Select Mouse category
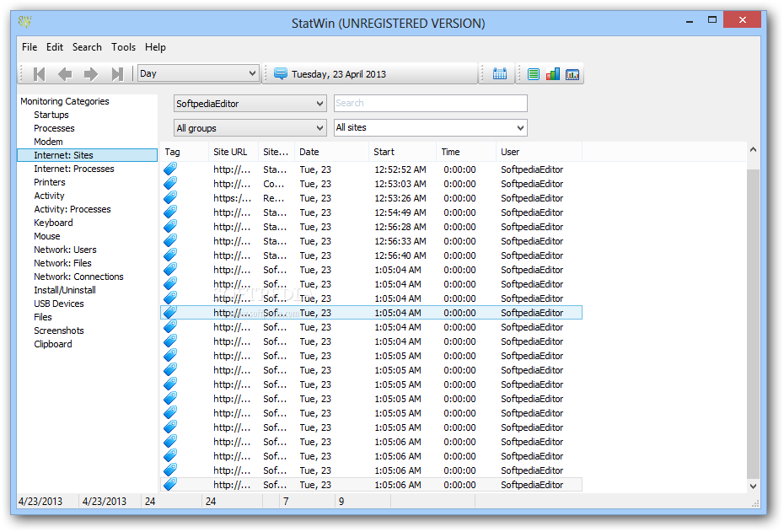Screen dimensions: 784x532 pos(47,236)
